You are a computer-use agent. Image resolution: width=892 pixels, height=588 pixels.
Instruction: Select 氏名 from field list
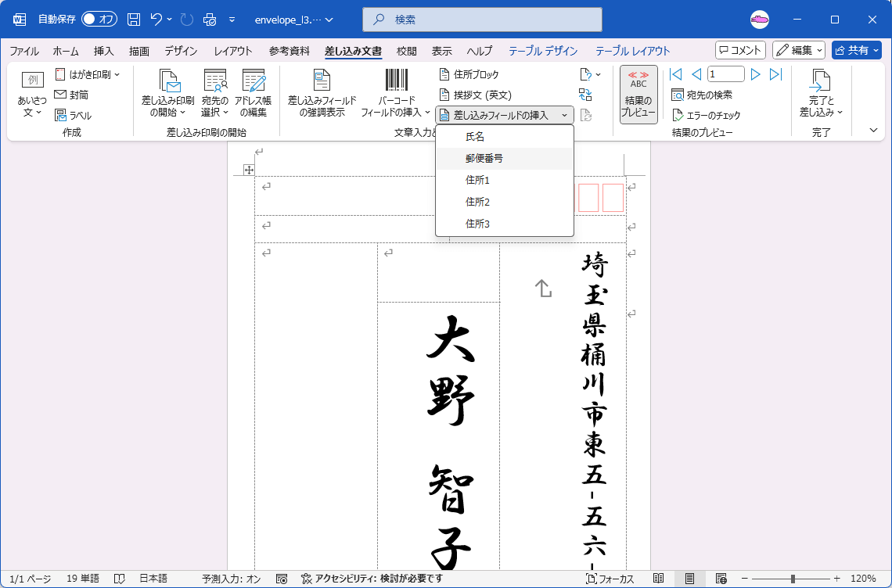click(x=505, y=137)
